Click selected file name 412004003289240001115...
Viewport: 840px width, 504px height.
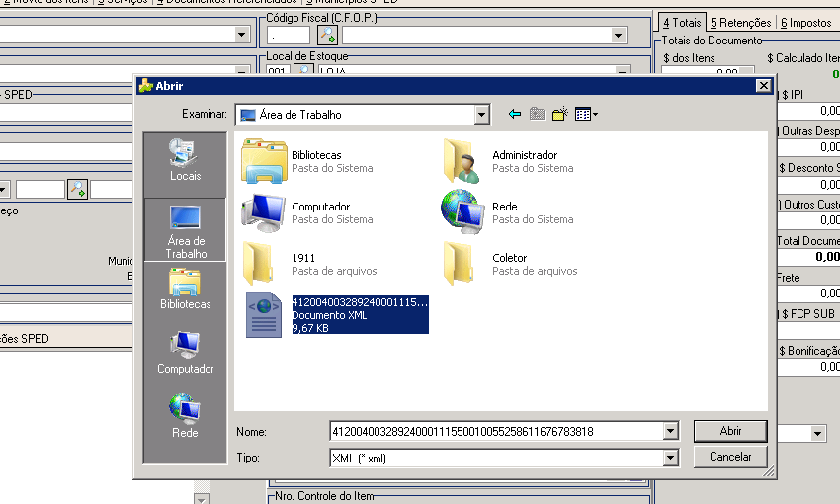point(360,302)
